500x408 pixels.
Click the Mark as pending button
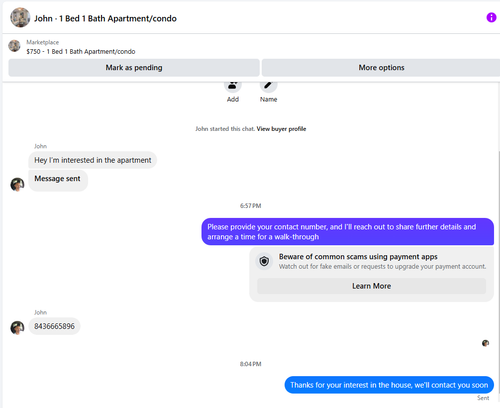pos(134,68)
